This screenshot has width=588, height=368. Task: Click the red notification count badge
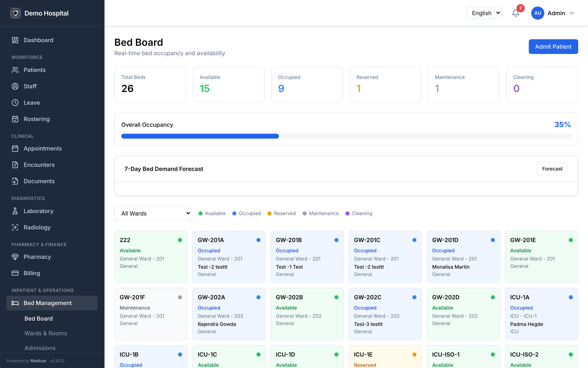tap(520, 8)
